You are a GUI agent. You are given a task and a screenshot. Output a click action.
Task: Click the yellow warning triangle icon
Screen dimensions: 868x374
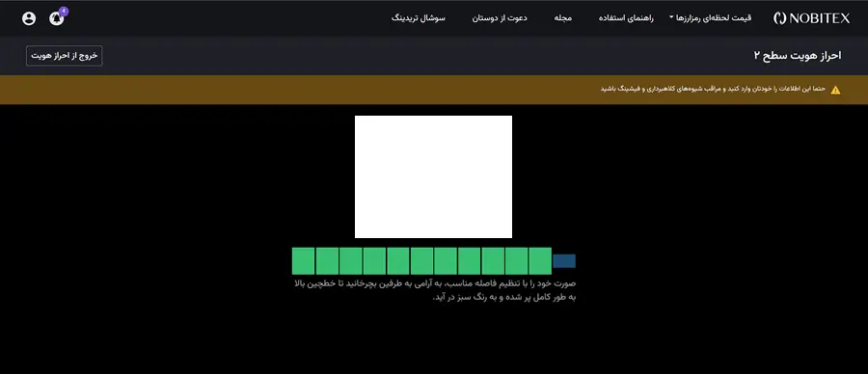pyautogui.click(x=835, y=90)
